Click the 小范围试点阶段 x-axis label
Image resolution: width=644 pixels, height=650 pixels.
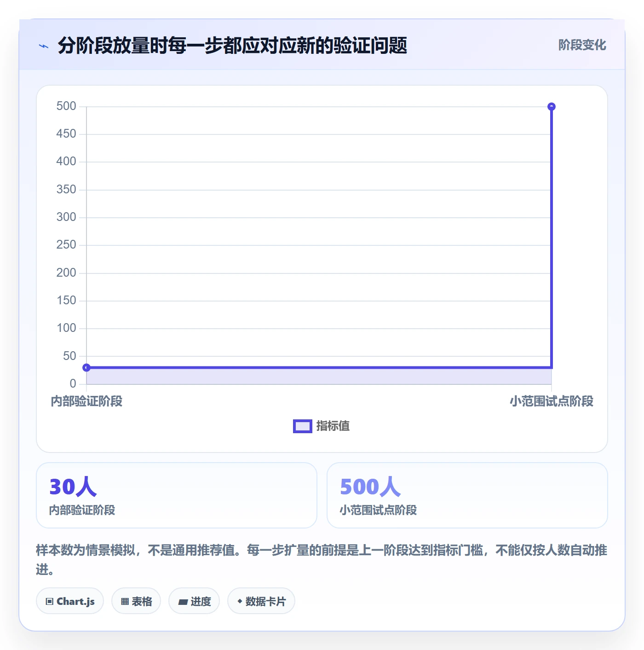point(552,401)
